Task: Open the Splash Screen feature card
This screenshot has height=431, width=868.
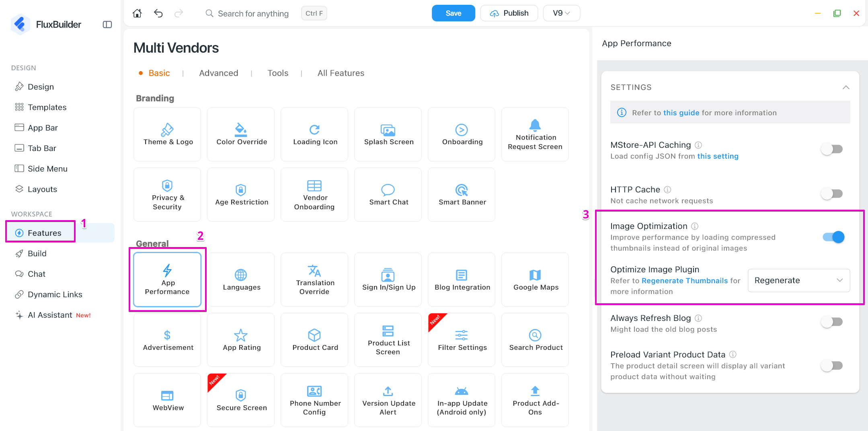Action: (x=388, y=134)
